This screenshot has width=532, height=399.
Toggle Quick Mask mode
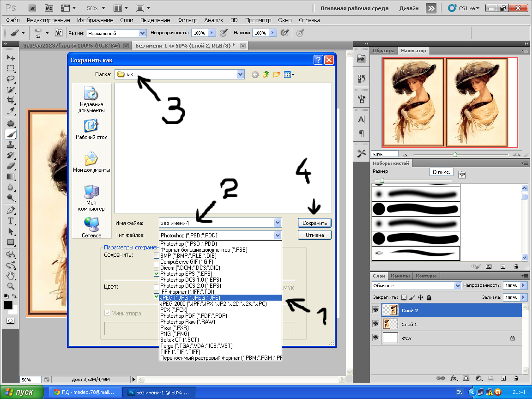click(11, 320)
